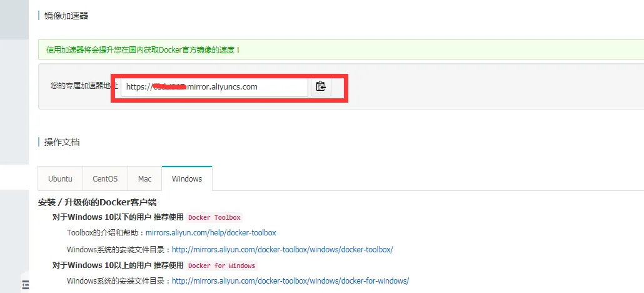Click the 您的专属加速器地址 label
Viewport: 644px width, 293px height.
pos(84,86)
